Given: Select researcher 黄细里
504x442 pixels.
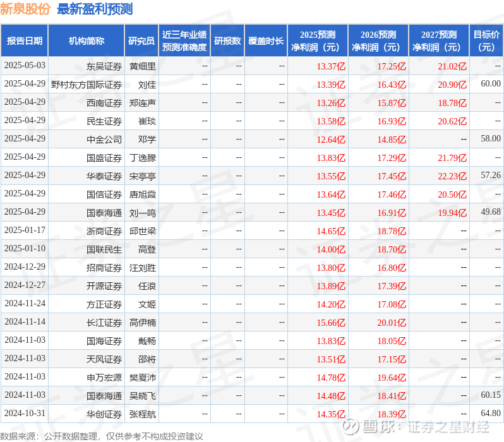Looking at the screenshot, I should [x=142, y=66].
